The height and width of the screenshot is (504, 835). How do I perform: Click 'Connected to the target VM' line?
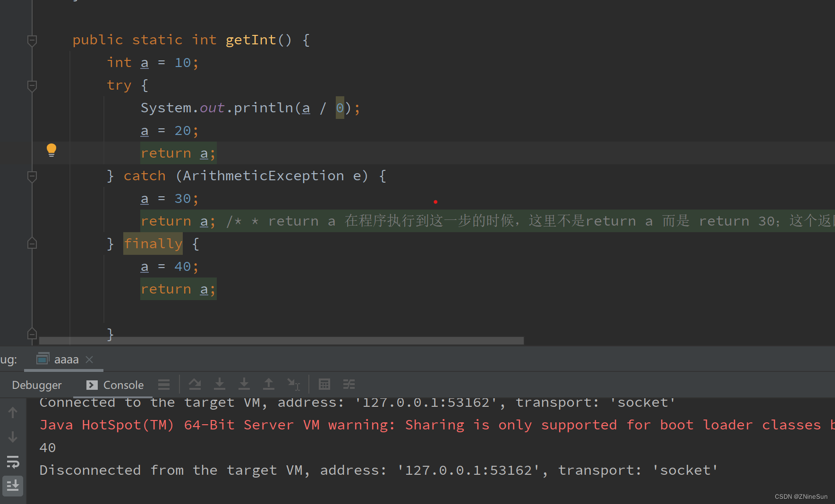pyautogui.click(x=358, y=403)
